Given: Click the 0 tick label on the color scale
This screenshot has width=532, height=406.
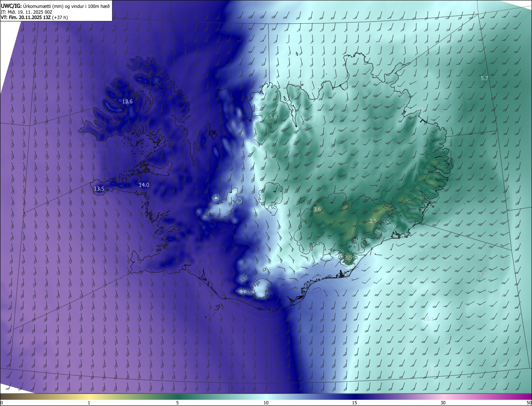Looking at the screenshot, I should (x=2, y=403).
